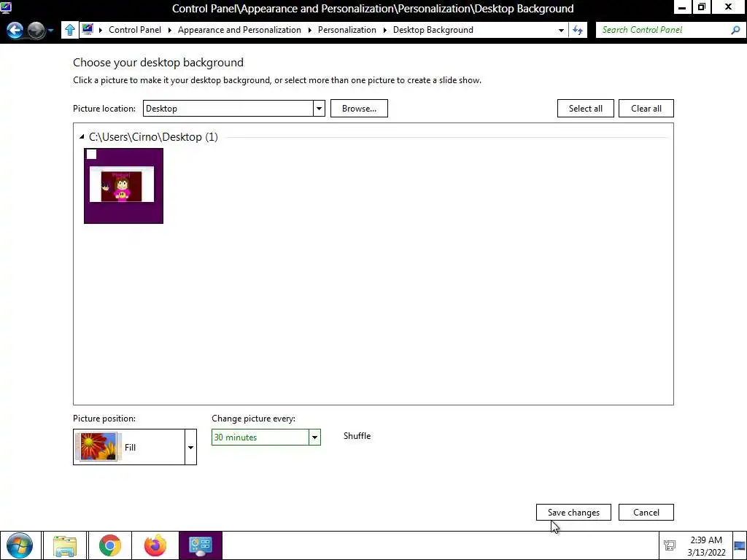This screenshot has height=560, width=747.
Task: Click the search magnifier icon
Action: (735, 30)
